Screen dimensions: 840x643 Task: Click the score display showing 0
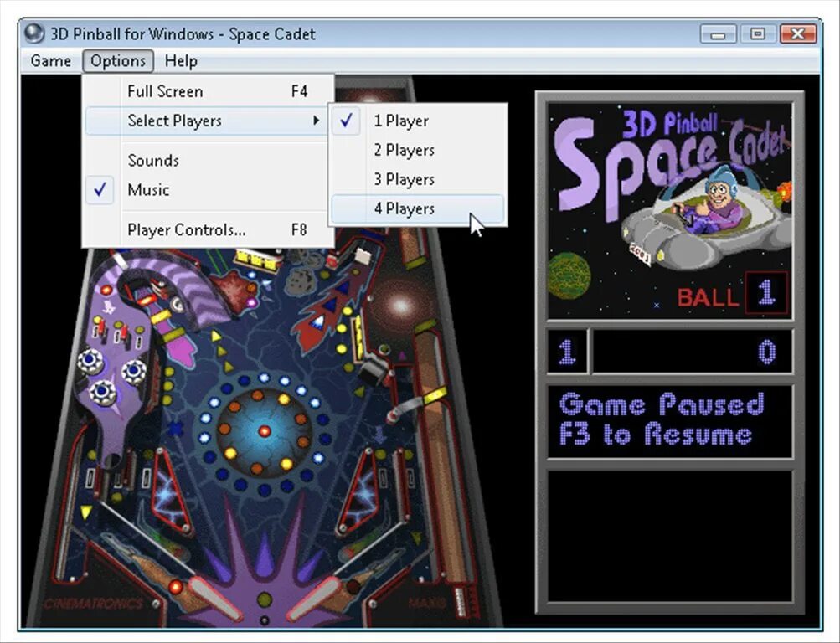(x=692, y=352)
